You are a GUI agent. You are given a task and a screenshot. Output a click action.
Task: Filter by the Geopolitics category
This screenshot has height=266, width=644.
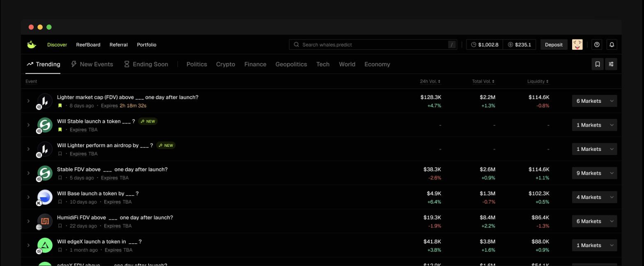[x=291, y=64]
